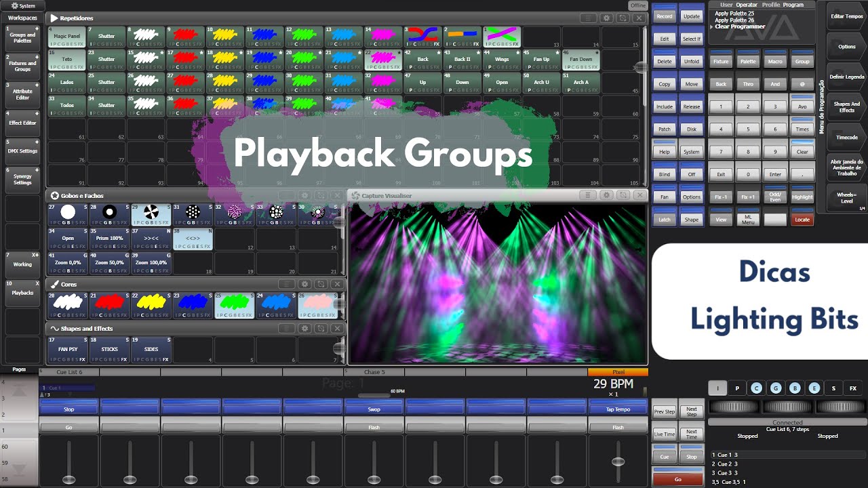The height and width of the screenshot is (488, 868).
Task: Open the System gear menu
Action: tap(23, 5)
